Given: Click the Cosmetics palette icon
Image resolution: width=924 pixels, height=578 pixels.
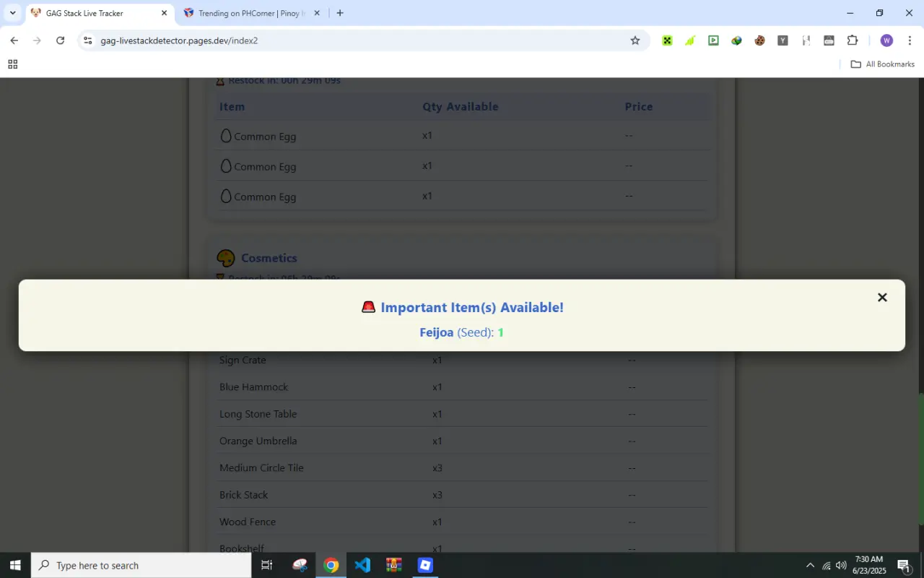Looking at the screenshot, I should [x=226, y=258].
